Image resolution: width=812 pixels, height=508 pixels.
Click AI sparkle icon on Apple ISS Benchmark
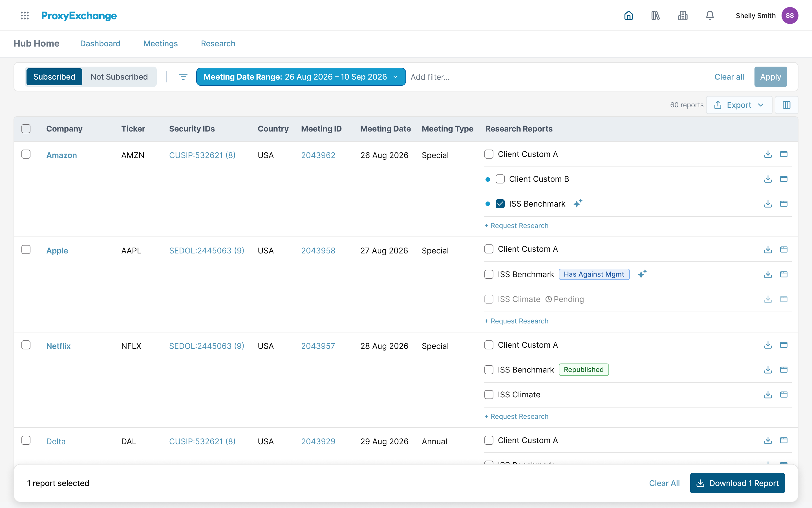[642, 274]
